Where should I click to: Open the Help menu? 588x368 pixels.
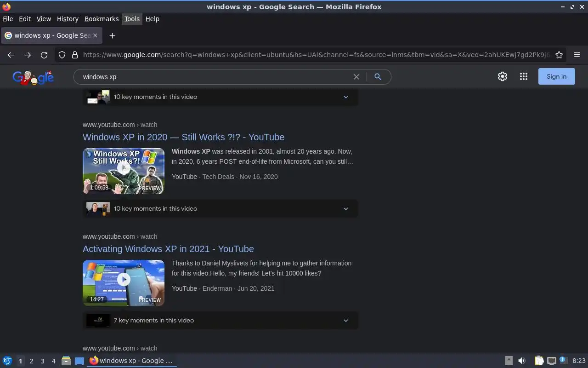click(x=153, y=19)
